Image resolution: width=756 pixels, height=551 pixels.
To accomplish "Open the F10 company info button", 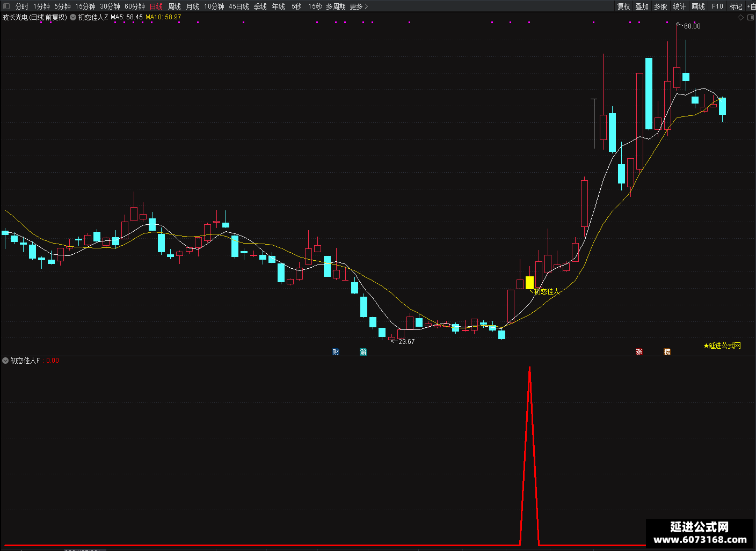I will click(x=717, y=6).
